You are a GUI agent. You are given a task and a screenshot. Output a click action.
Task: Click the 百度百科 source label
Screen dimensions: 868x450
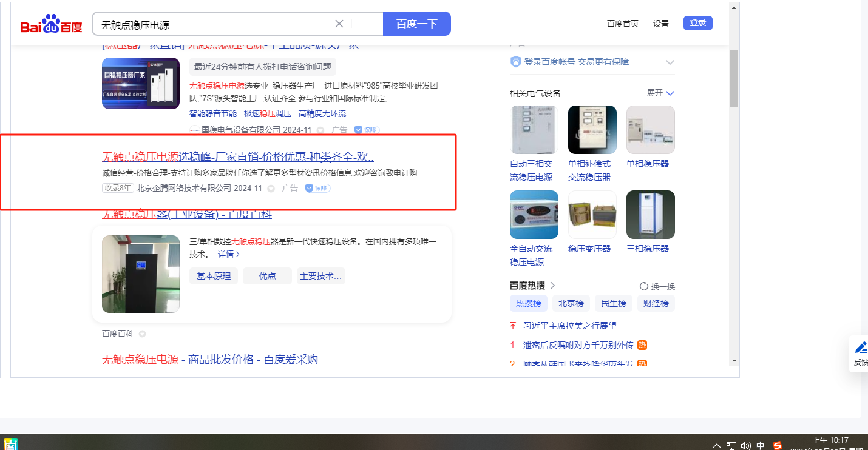118,334
